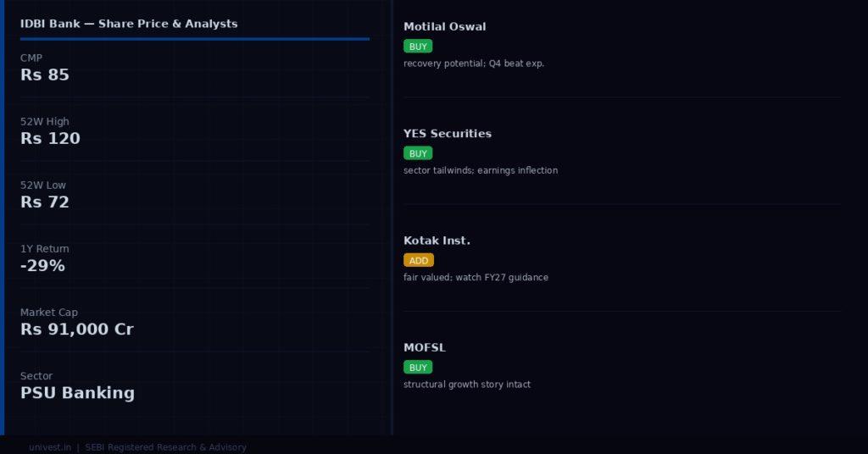This screenshot has width=868, height=454.
Task: Select the 52W High label
Action: point(45,122)
